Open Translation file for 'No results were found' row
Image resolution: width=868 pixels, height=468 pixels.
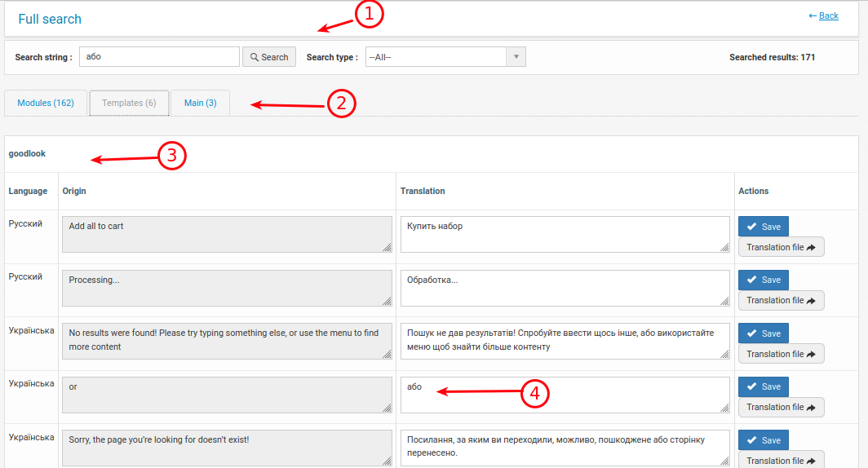(x=781, y=354)
